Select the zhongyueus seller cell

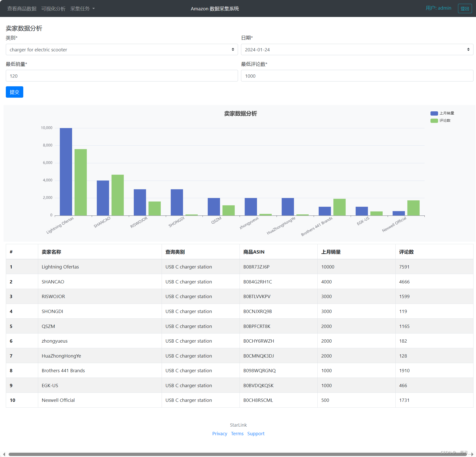(x=100, y=341)
